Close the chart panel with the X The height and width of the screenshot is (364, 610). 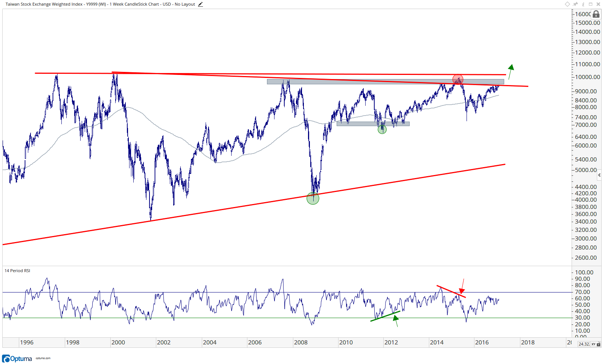click(598, 4)
